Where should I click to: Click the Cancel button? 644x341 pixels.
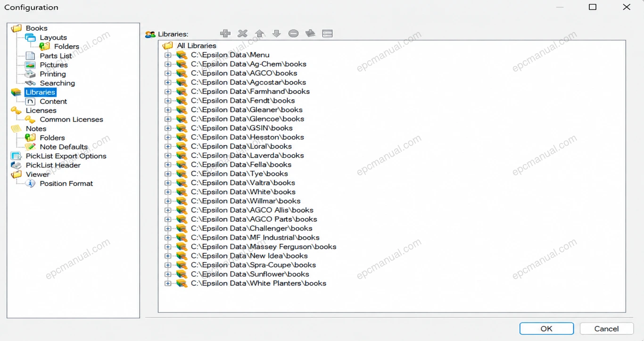(606, 329)
